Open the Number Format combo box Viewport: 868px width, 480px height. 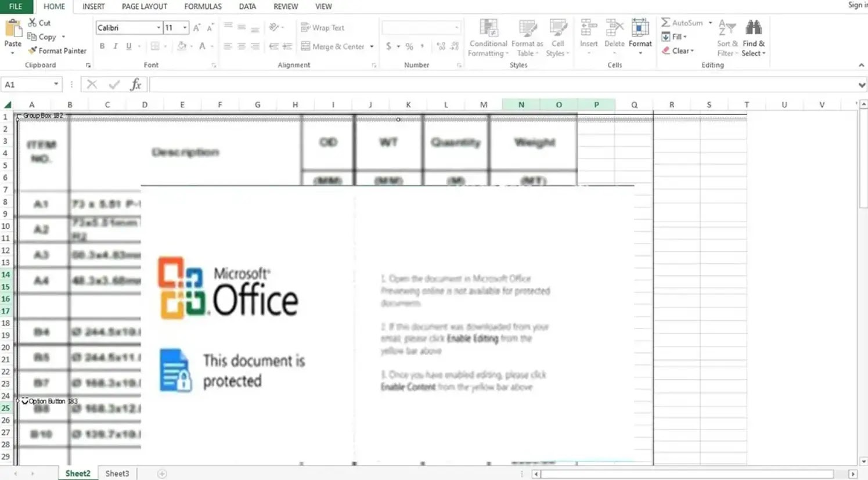point(421,27)
